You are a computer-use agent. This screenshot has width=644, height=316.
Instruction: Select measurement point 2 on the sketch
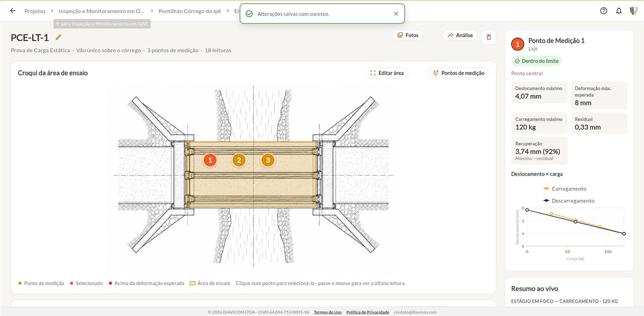click(239, 160)
